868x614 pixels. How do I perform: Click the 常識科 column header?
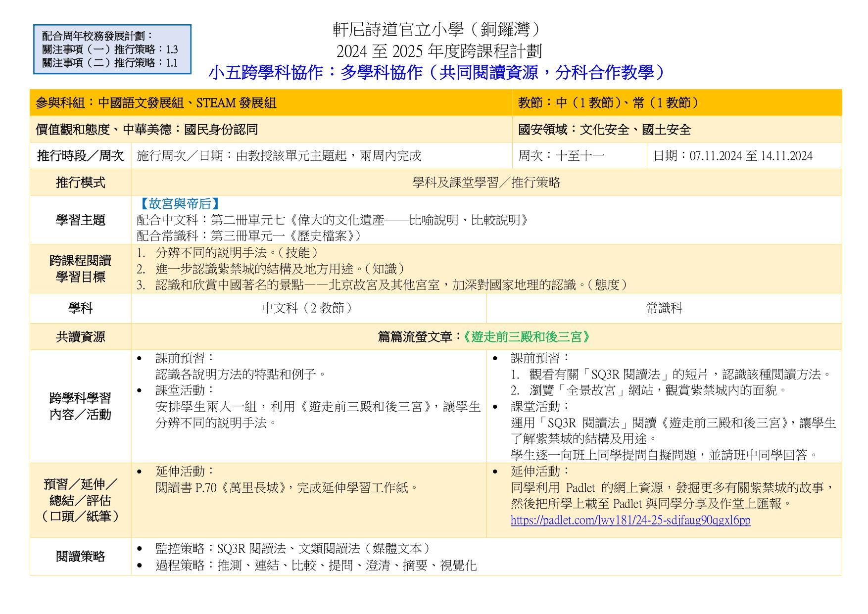point(664,308)
